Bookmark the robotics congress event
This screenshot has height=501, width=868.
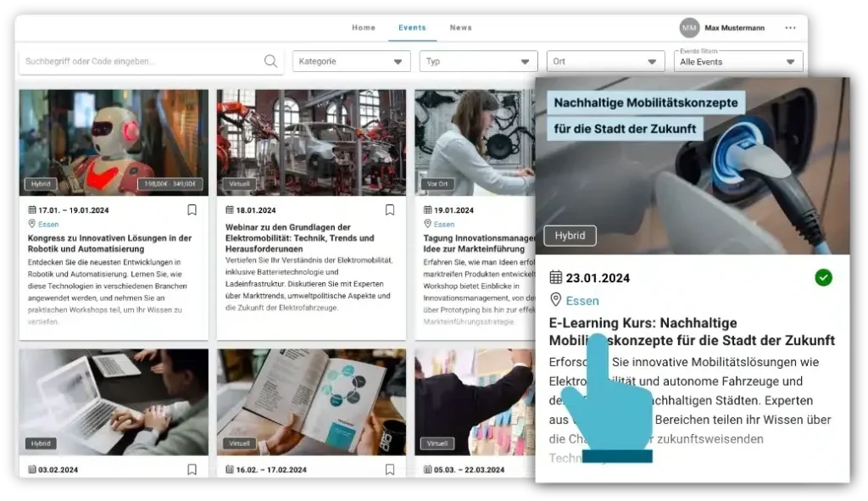click(x=192, y=210)
